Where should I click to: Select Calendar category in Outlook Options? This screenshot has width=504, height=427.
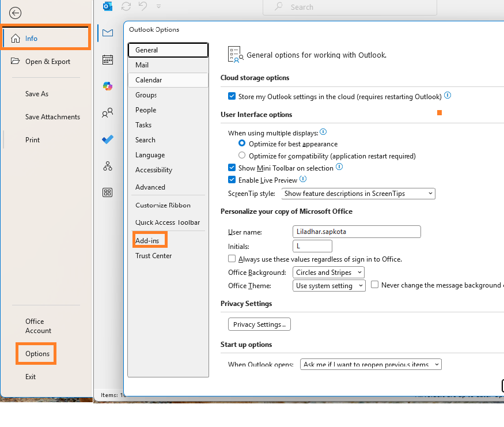(x=168, y=80)
